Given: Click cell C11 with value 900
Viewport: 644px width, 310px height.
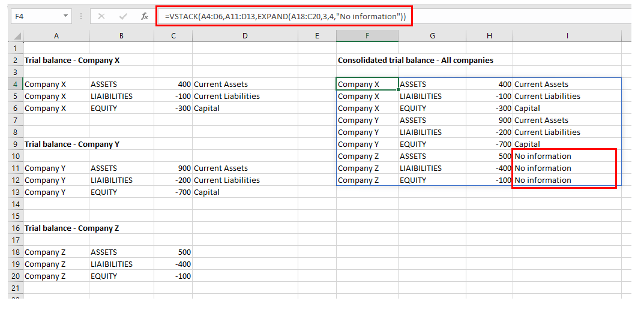Looking at the screenshot, I should pos(173,168).
